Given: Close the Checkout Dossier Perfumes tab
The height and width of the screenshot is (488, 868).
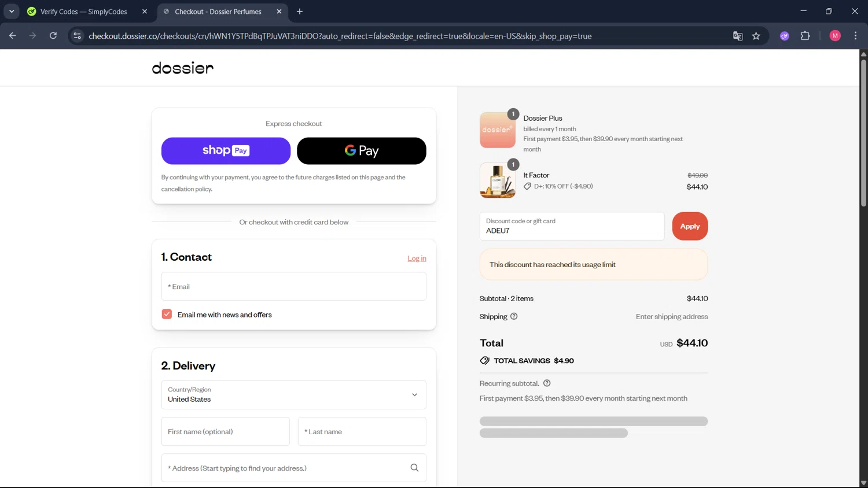Looking at the screenshot, I should click(x=279, y=12).
